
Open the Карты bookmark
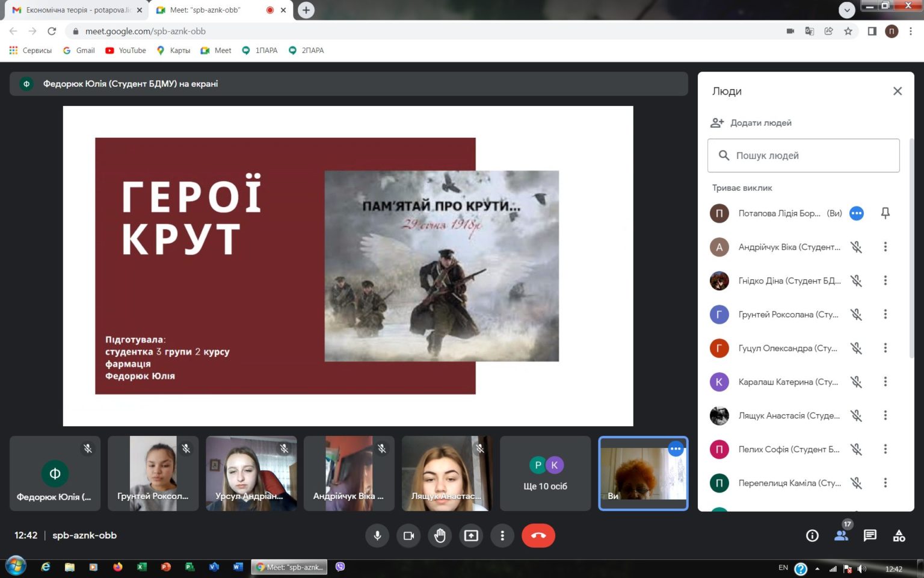click(x=173, y=51)
